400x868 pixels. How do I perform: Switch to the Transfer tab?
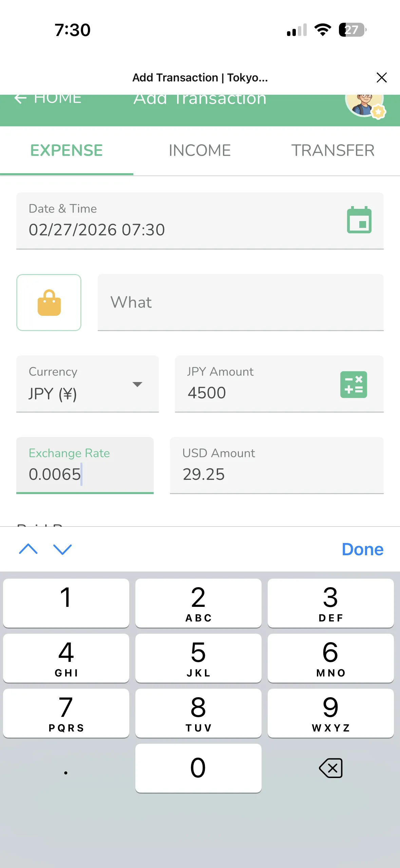tap(333, 150)
